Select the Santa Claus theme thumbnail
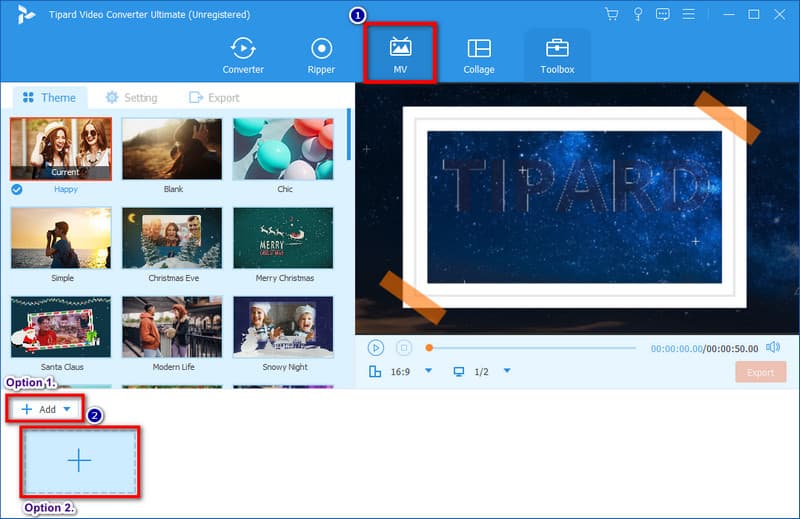 61,327
